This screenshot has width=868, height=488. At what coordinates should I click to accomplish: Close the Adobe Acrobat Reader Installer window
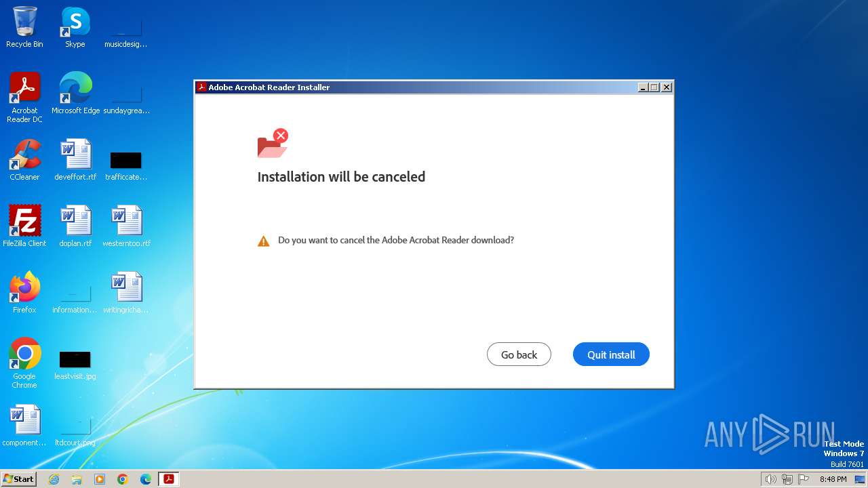[667, 87]
